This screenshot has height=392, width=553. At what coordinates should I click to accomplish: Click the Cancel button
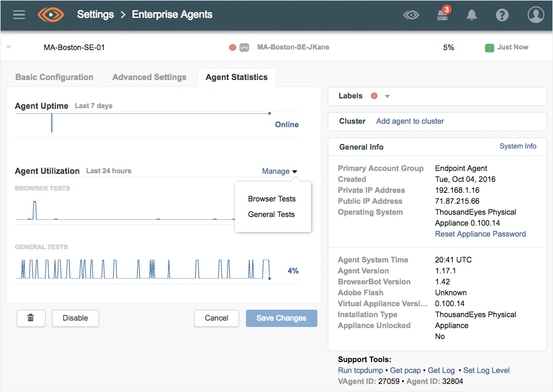click(217, 318)
